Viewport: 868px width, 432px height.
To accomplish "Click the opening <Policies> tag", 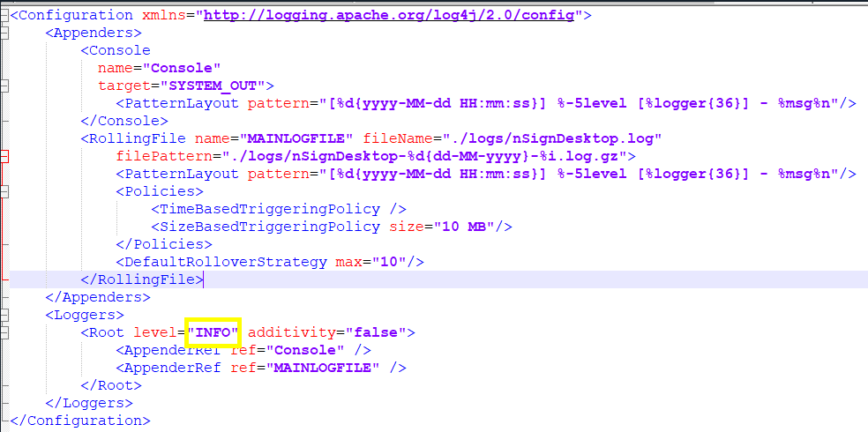I will (160, 191).
